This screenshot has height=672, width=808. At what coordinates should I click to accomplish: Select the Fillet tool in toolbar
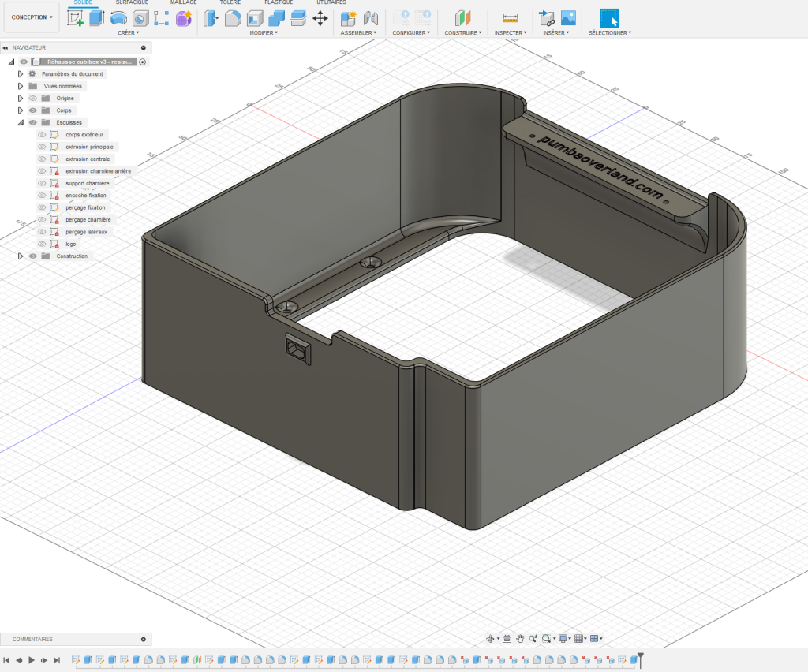click(x=233, y=19)
